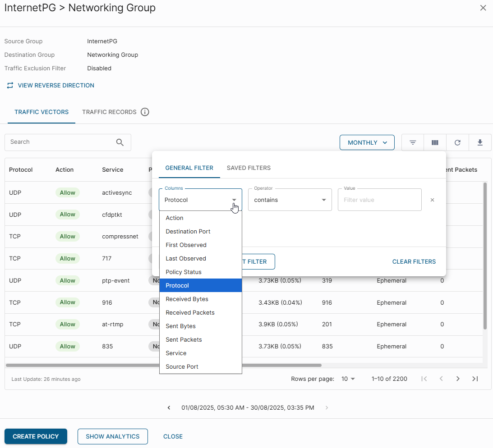The height and width of the screenshot is (448, 493).
Task: Expand the Operator contains dropdown
Action: pos(290,200)
